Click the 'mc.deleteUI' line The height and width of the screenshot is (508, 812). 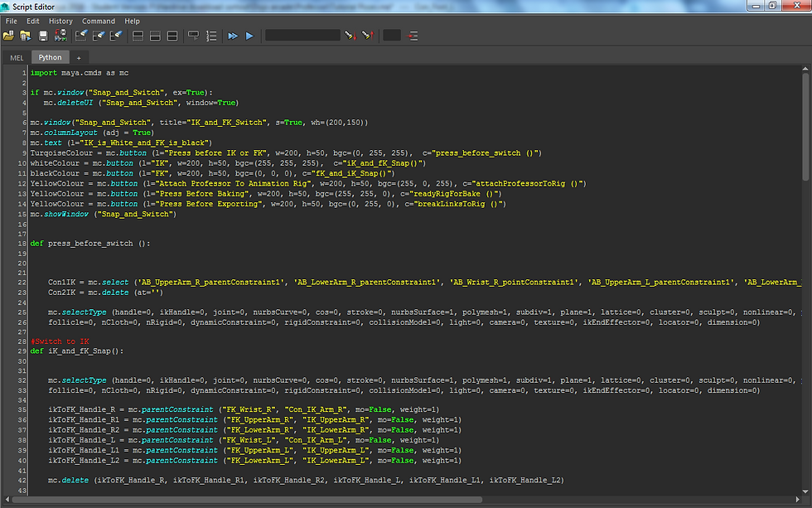[x=141, y=103]
